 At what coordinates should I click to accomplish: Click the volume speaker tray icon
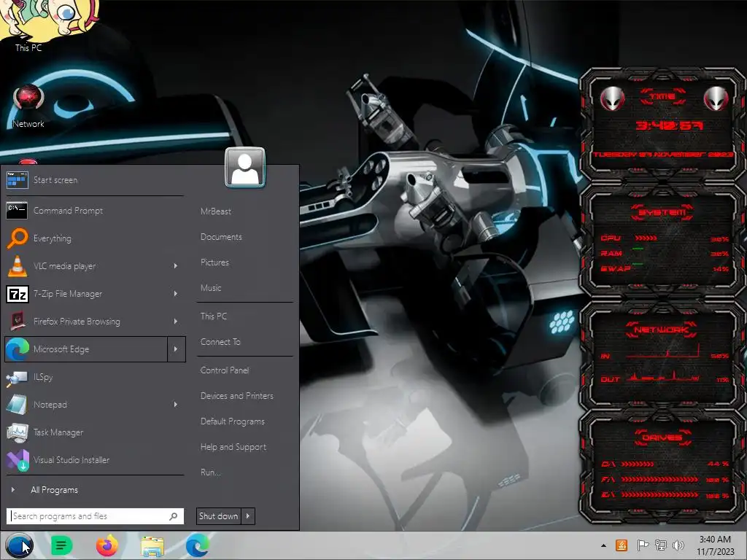coord(678,545)
